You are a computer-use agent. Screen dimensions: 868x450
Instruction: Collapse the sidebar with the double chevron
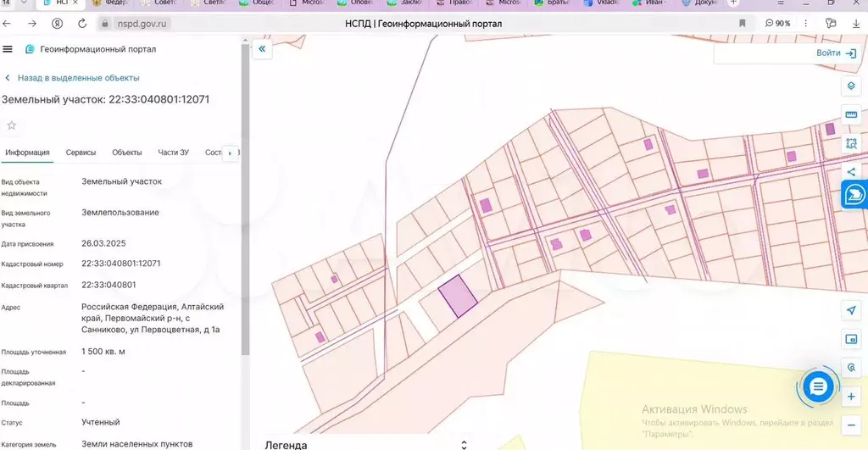click(262, 49)
